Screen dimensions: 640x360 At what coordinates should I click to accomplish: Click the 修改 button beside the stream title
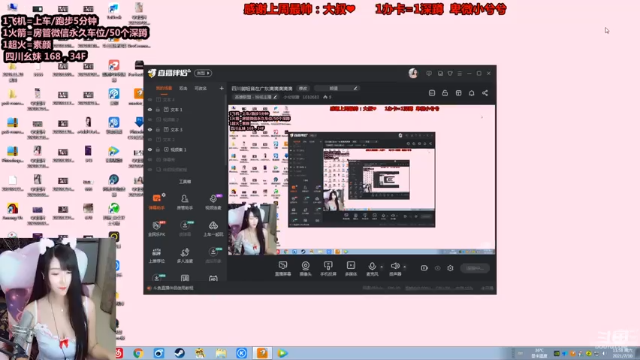[x=303, y=88]
